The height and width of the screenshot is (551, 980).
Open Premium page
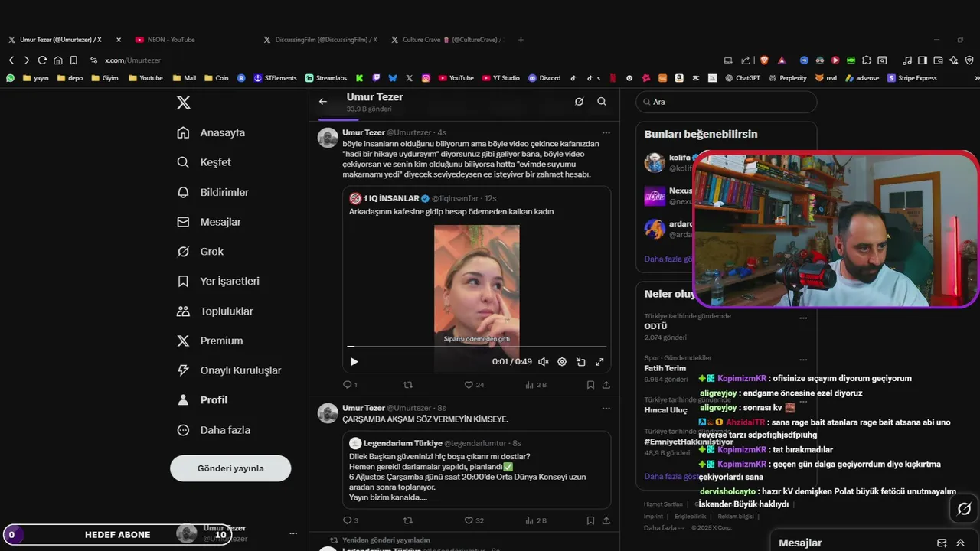pos(210,341)
